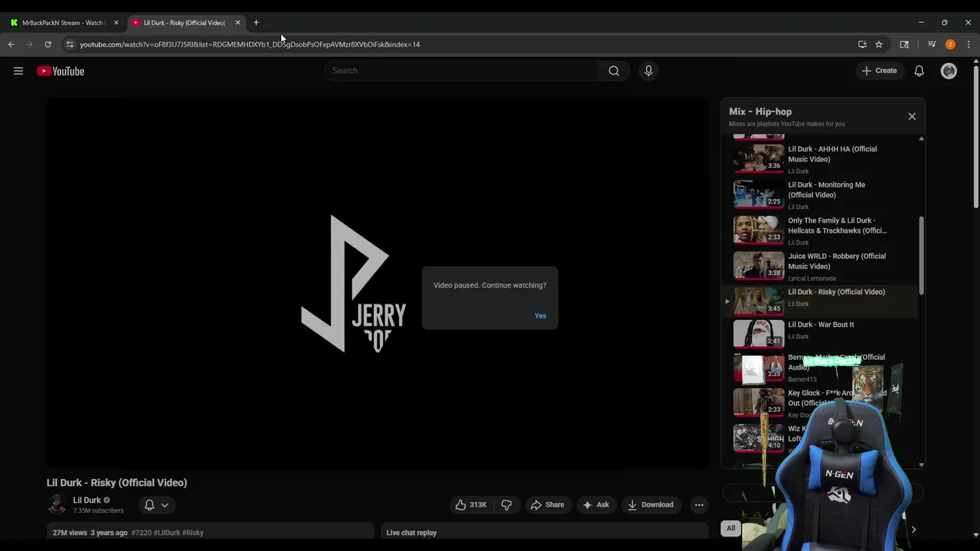Click the video title text
Image resolution: width=980 pixels, height=551 pixels.
(x=116, y=483)
